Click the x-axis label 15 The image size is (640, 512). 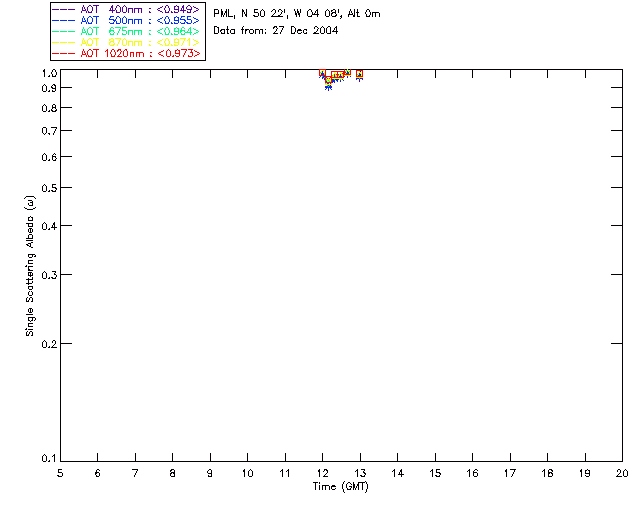[435, 473]
